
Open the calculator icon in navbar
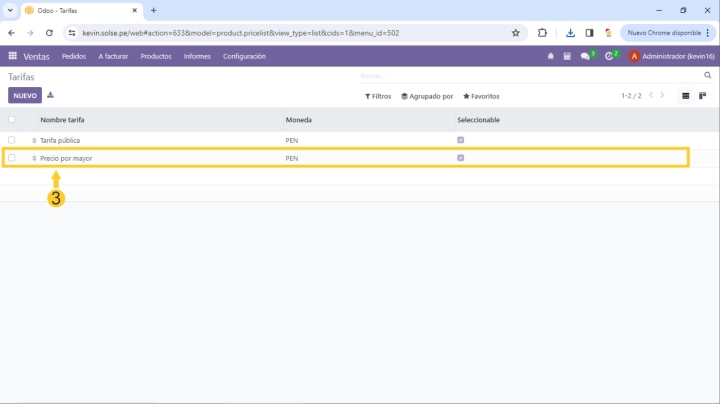(567, 56)
